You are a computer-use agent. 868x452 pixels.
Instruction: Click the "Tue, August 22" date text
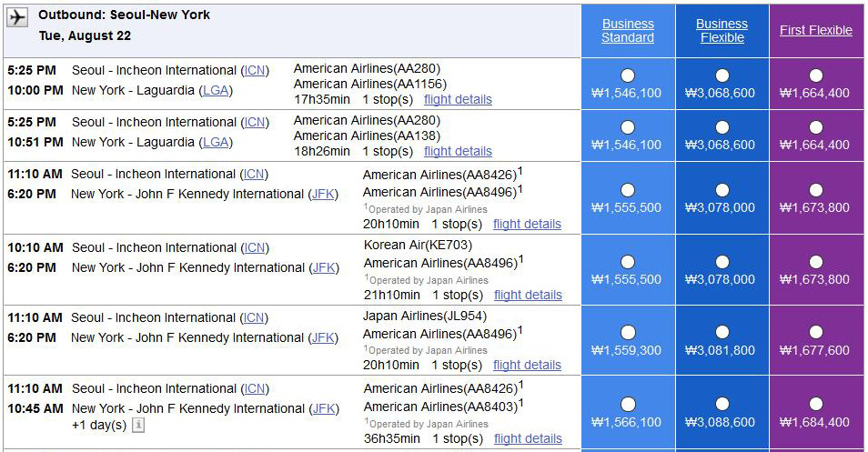(x=85, y=36)
